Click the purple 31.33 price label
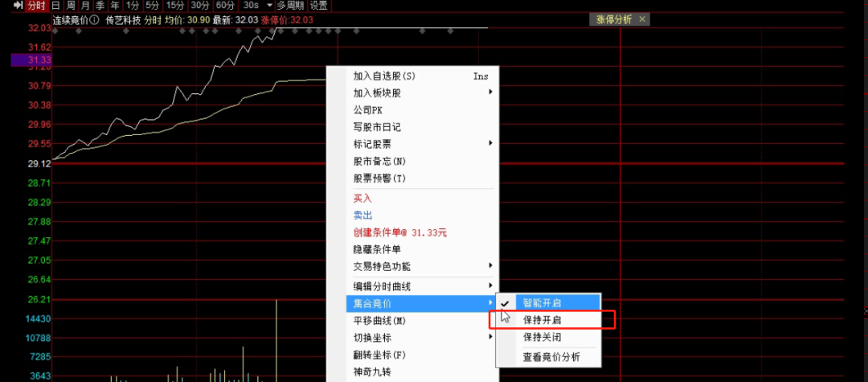Viewport: 868px width, 382px height. (31, 60)
